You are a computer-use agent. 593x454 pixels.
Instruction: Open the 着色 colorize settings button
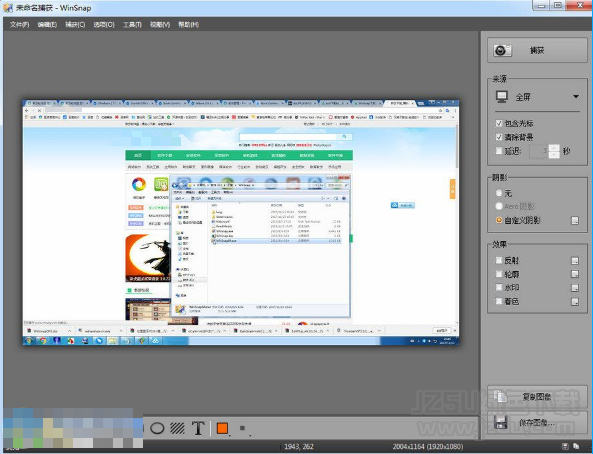(575, 302)
